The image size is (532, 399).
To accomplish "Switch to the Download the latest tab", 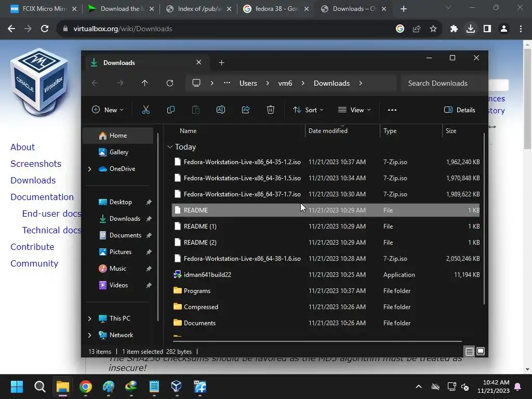I will coord(121,9).
